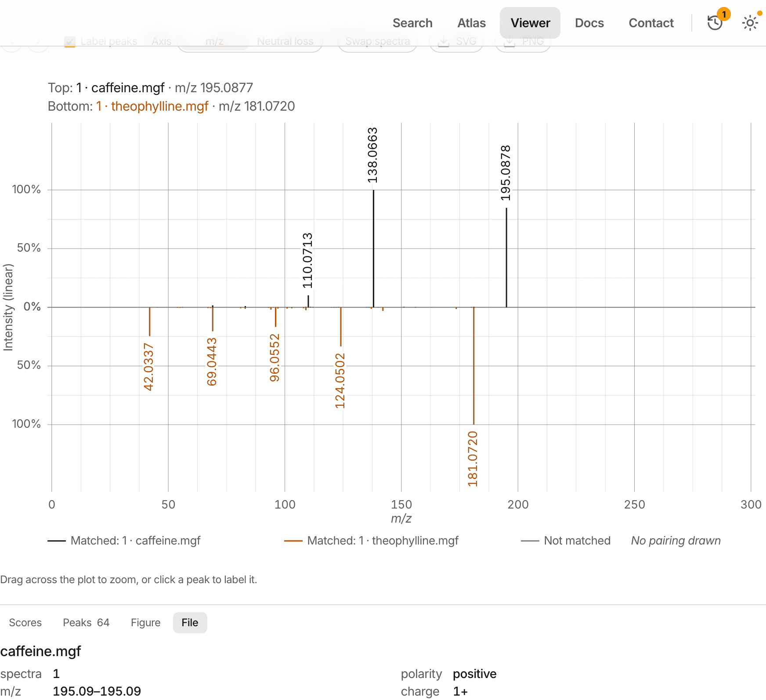Go to the Docs page
Viewport: 766px width, 700px height.
(589, 23)
